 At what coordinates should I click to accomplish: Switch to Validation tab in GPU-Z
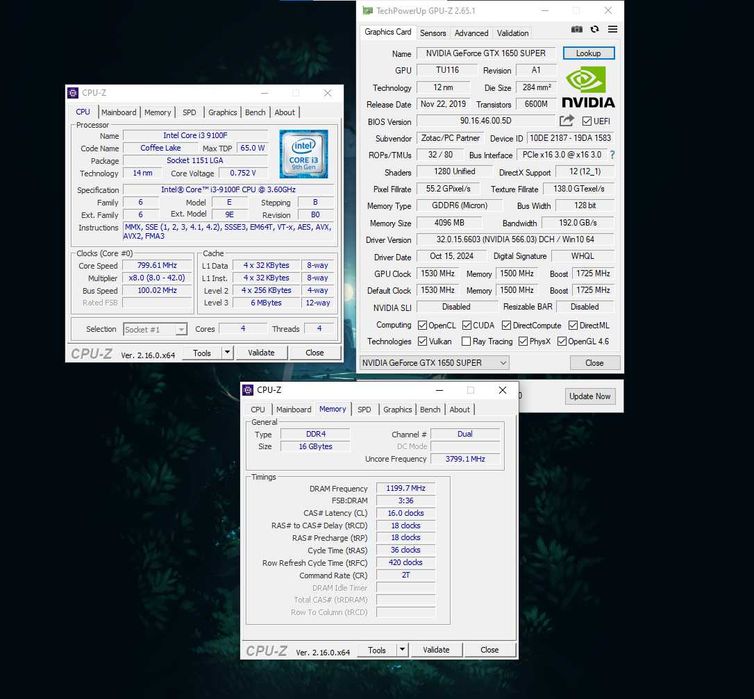[x=513, y=33]
